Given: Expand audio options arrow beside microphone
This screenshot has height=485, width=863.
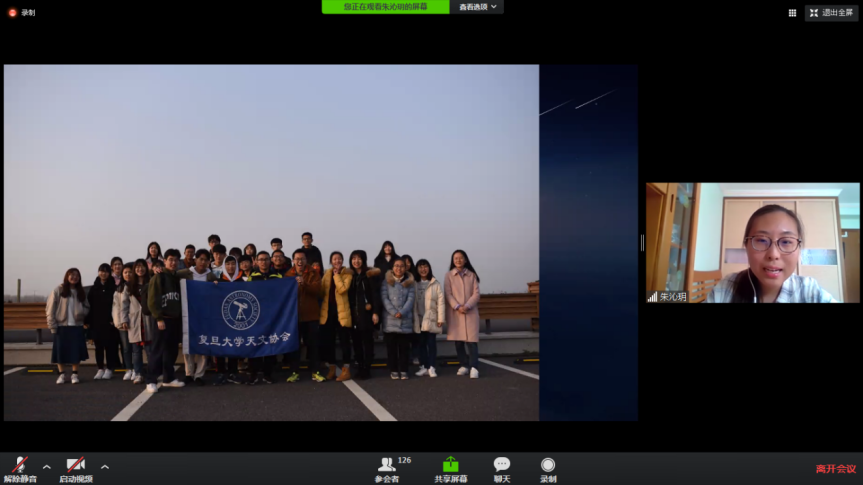Looking at the screenshot, I should click(x=46, y=467).
